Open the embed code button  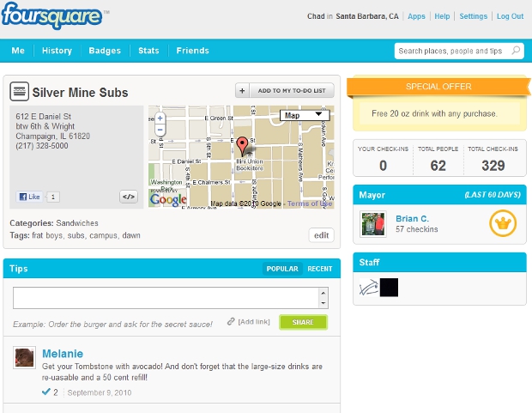[x=129, y=197]
